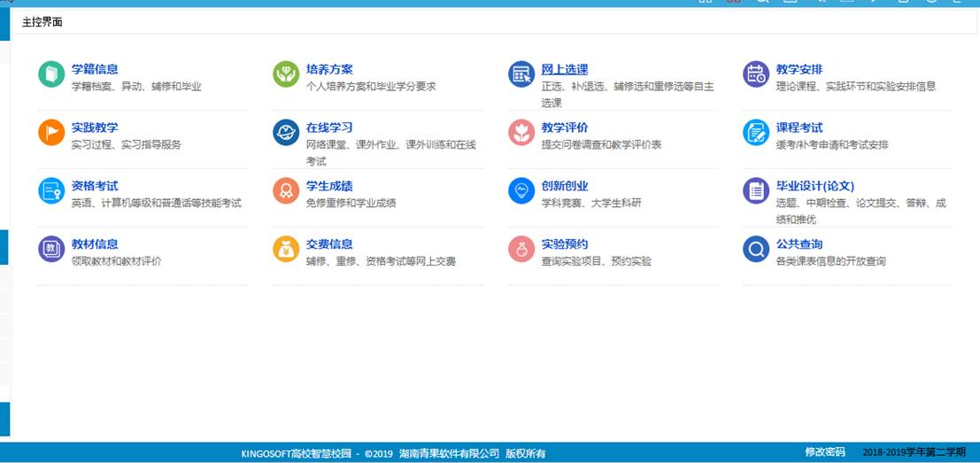
Task: Open the 教材信息 title link
Action: [95, 243]
